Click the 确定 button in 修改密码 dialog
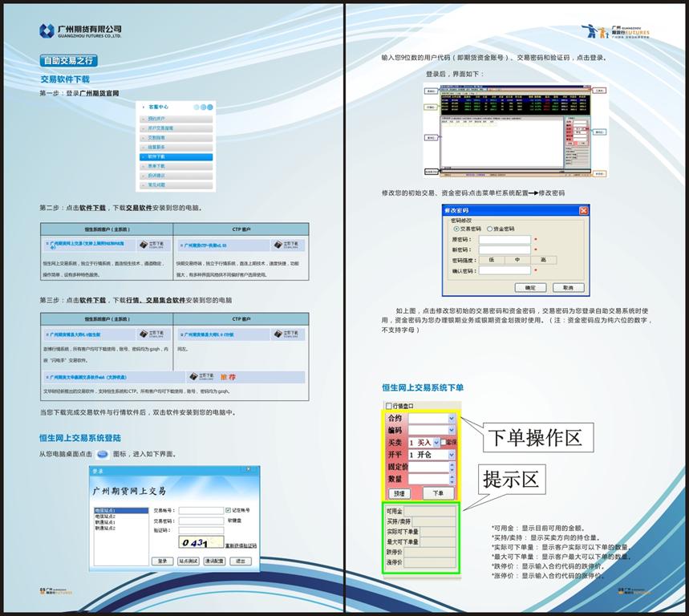This screenshot has width=689, height=616. (x=529, y=287)
